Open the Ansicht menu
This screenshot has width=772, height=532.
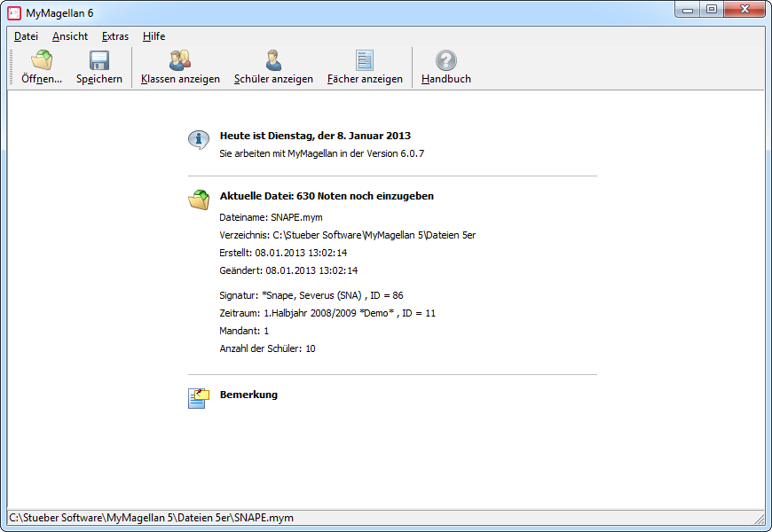70,36
